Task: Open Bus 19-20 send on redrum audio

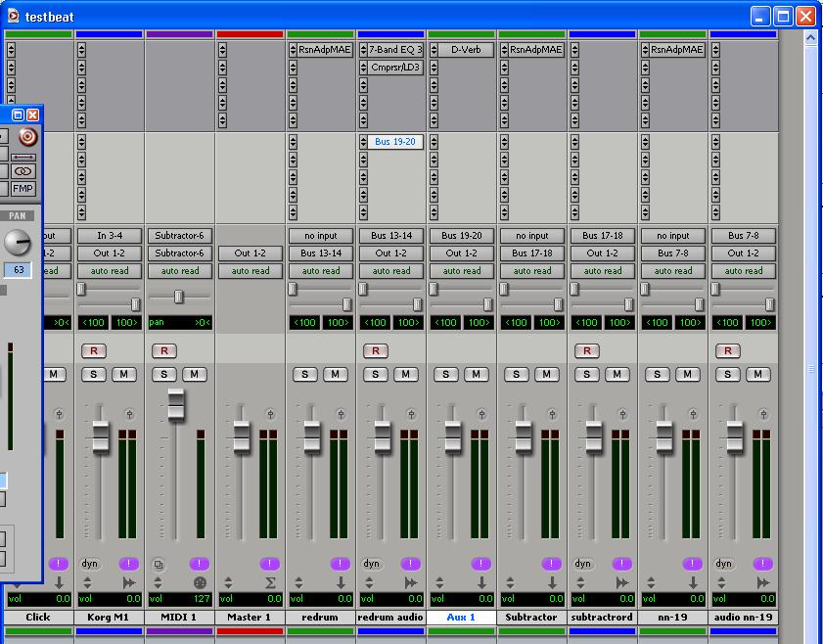Action: (x=395, y=142)
